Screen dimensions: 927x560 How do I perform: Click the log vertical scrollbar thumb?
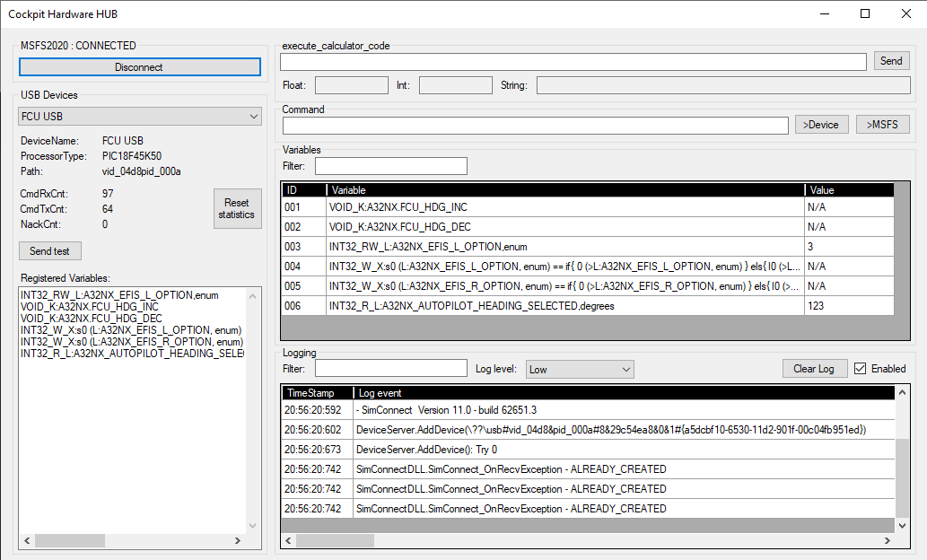pyautogui.click(x=902, y=478)
